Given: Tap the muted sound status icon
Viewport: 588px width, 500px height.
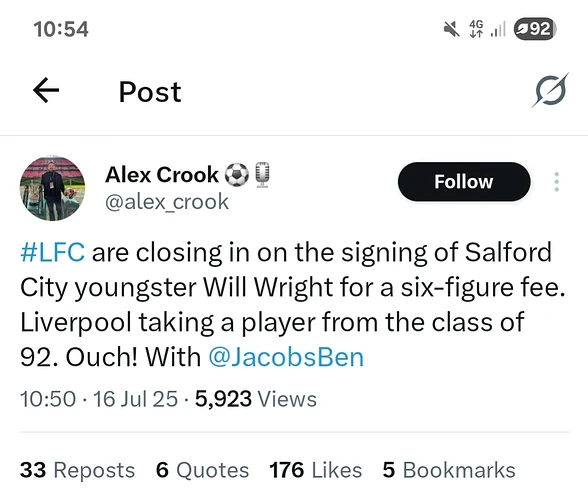Looking at the screenshot, I should coord(452,29).
